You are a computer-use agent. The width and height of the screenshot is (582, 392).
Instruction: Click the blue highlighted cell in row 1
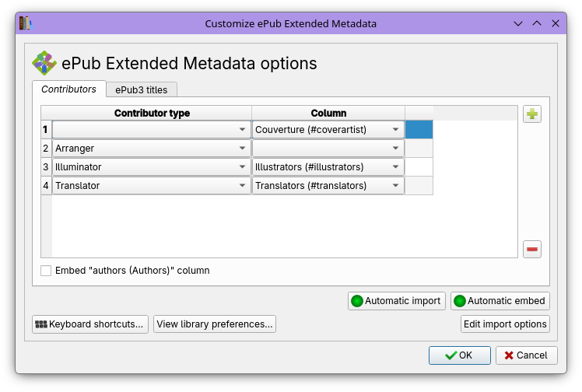(419, 130)
